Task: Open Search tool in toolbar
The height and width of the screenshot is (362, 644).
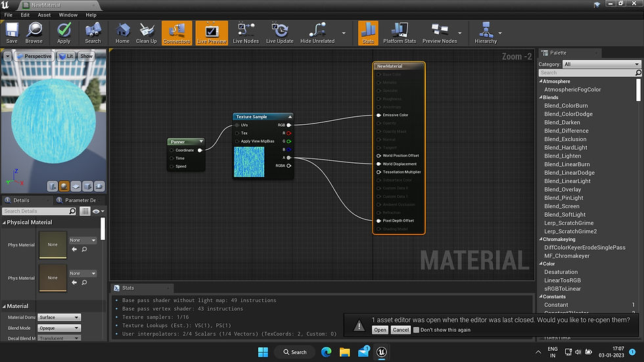Action: click(93, 33)
